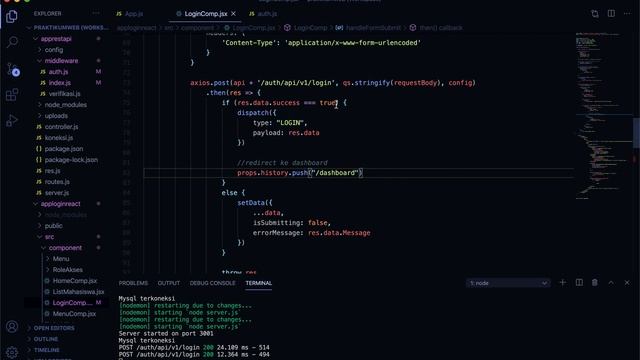Collapse the component folder

coord(65,248)
